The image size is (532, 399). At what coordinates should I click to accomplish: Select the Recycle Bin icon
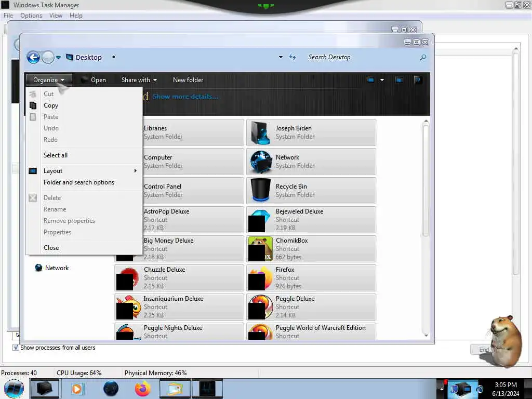point(261,191)
